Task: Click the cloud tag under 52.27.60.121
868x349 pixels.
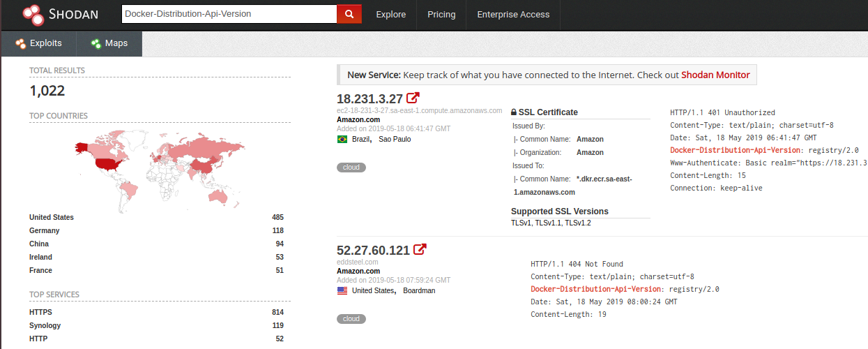Action: (x=351, y=319)
